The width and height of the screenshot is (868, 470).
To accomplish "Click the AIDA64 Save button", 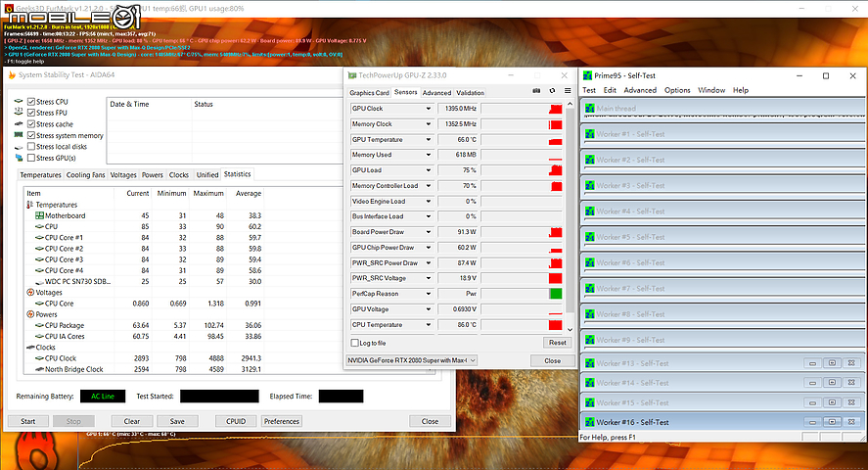I will (177, 421).
